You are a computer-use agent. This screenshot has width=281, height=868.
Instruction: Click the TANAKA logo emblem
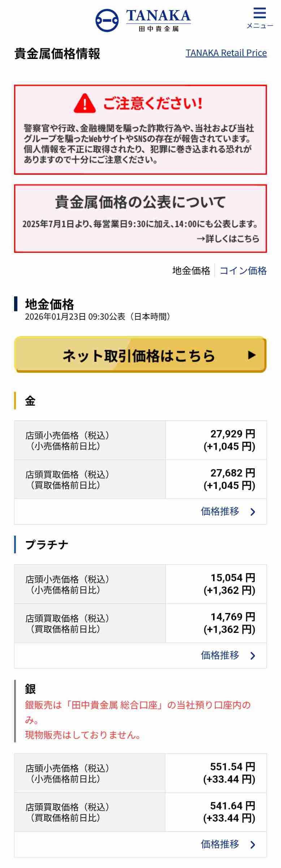[x=107, y=20]
